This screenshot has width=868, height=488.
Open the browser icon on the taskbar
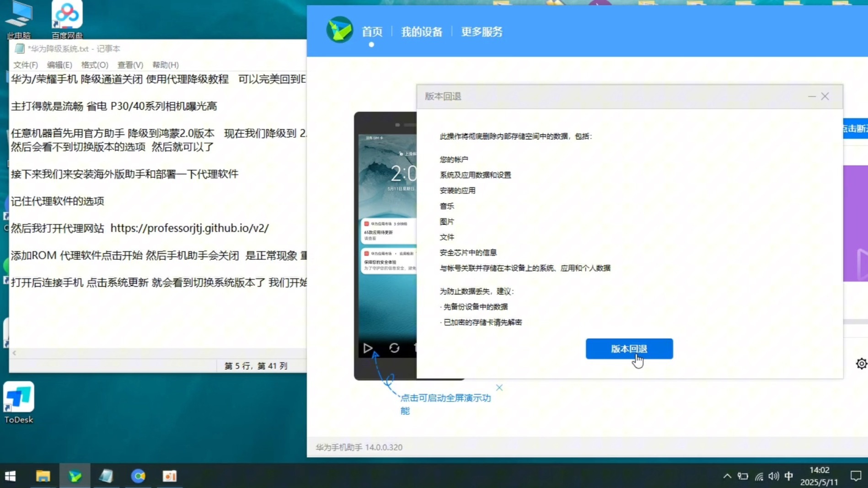pos(138,476)
